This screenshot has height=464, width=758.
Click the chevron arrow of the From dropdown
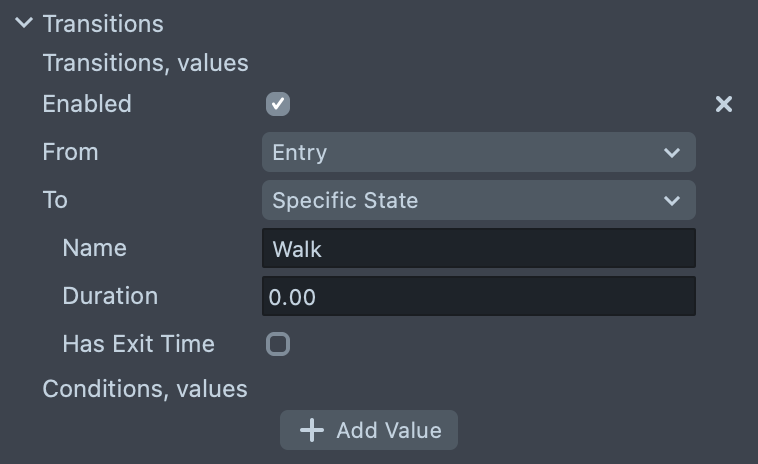pyautogui.click(x=671, y=152)
